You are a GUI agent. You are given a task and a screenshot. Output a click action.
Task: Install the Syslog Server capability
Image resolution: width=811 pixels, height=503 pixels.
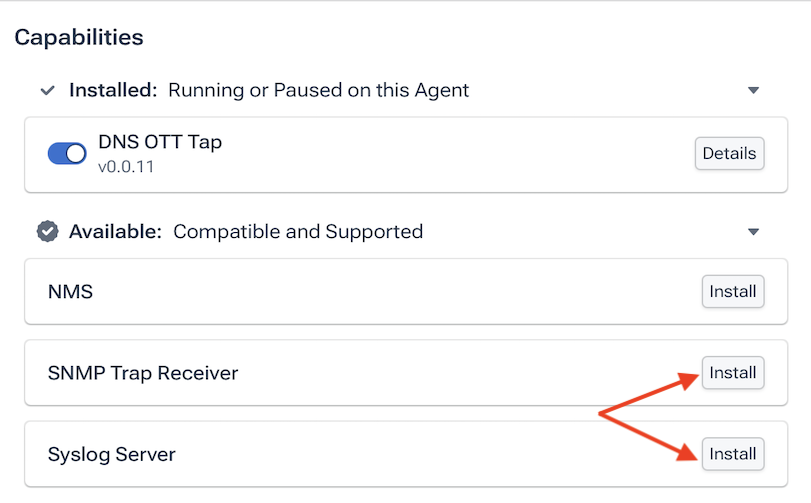[733, 454]
